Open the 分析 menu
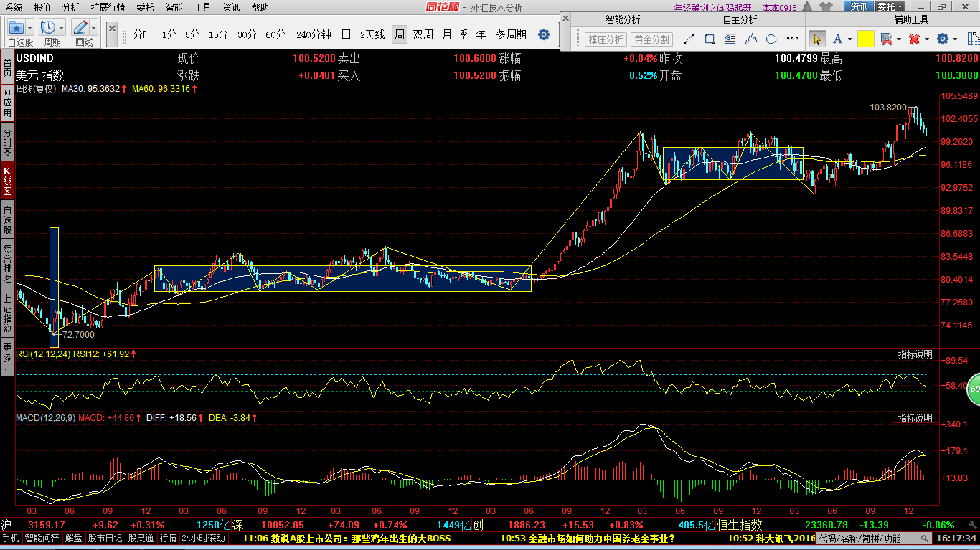This screenshot has height=550, width=980. 71,7
